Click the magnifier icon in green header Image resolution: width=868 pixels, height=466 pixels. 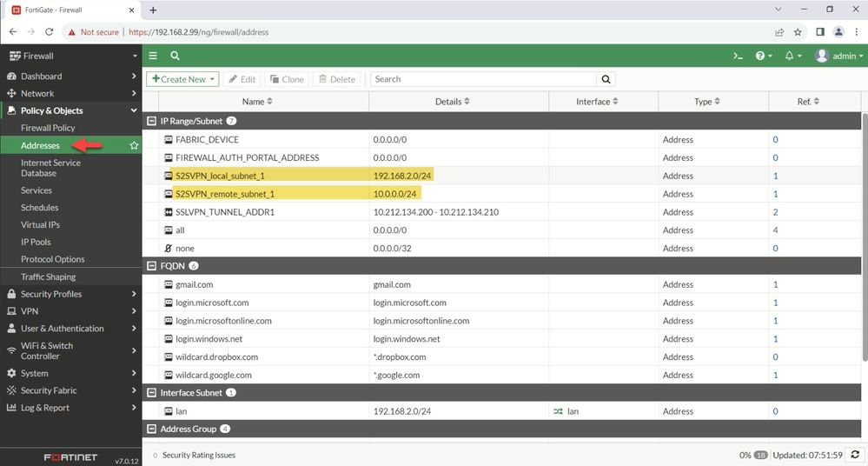[x=175, y=56]
